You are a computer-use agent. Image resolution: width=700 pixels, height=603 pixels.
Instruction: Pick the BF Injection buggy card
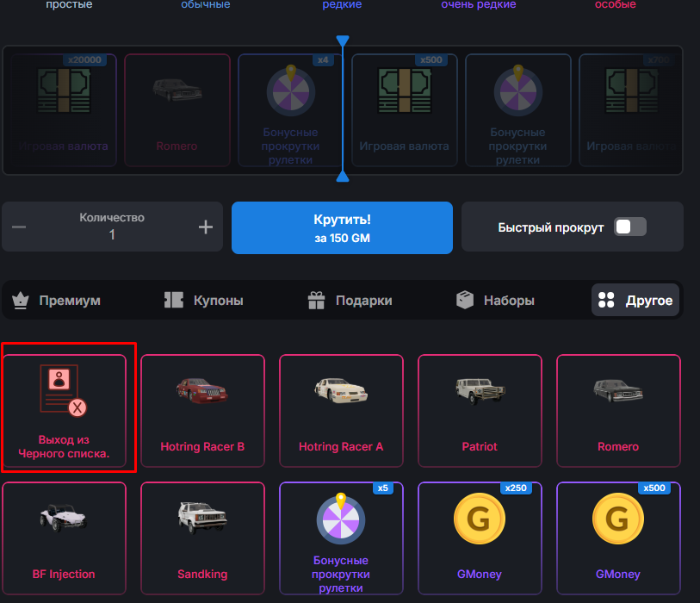tap(65, 538)
